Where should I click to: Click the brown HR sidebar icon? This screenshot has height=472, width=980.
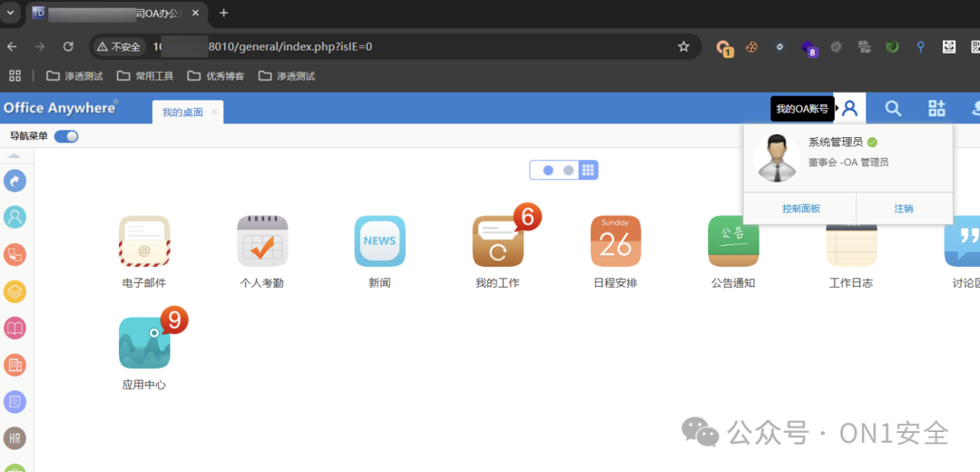[x=15, y=438]
